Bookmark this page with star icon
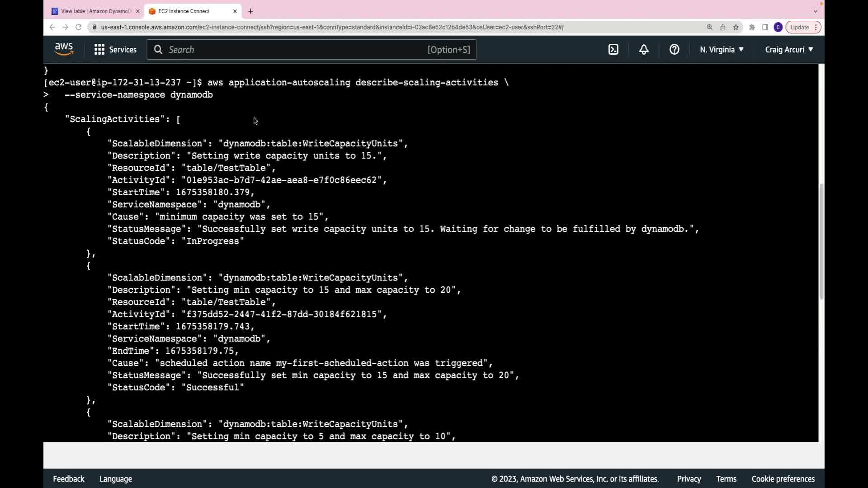Screen dimensions: 868x488 [736, 27]
